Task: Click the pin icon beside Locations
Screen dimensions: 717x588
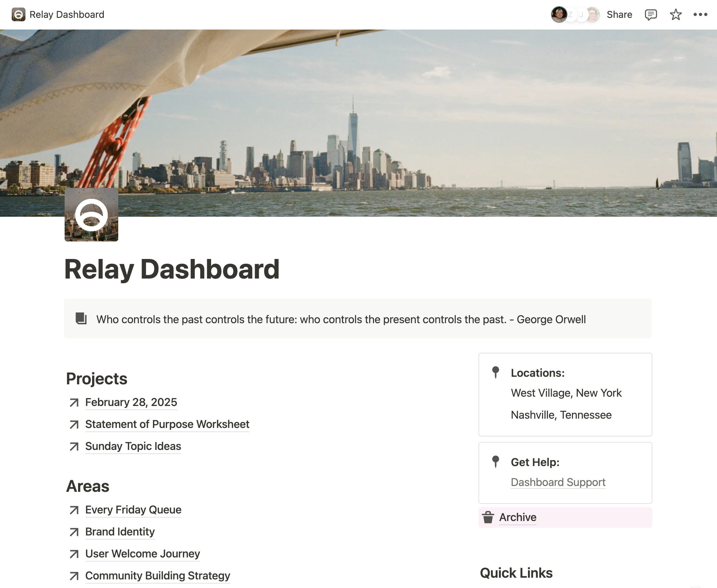Action: click(495, 372)
